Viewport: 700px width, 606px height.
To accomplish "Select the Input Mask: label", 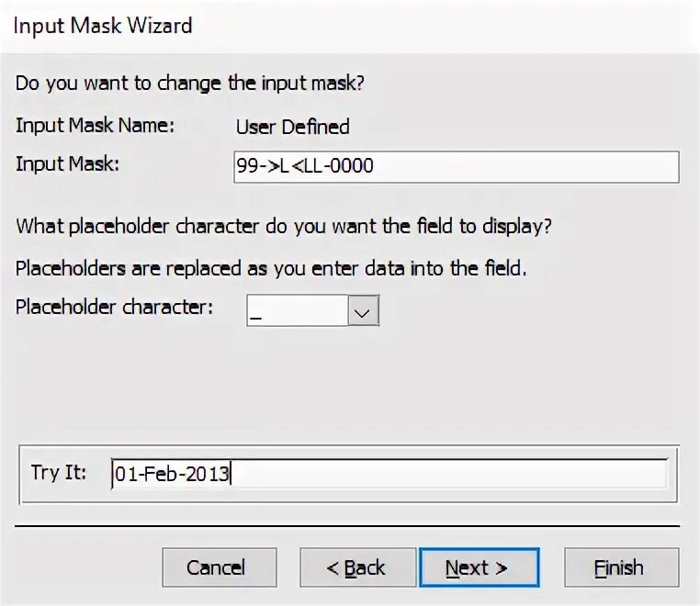I will point(67,163).
